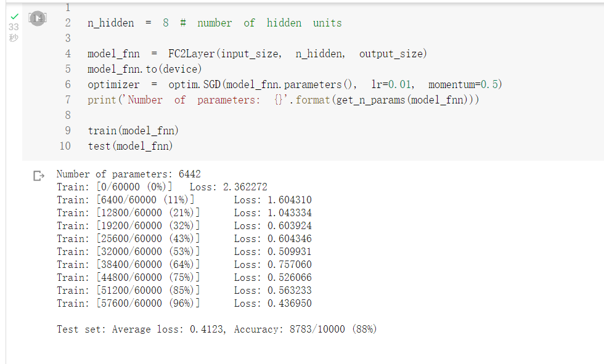Click the momentum=0.5 argument

click(464, 84)
